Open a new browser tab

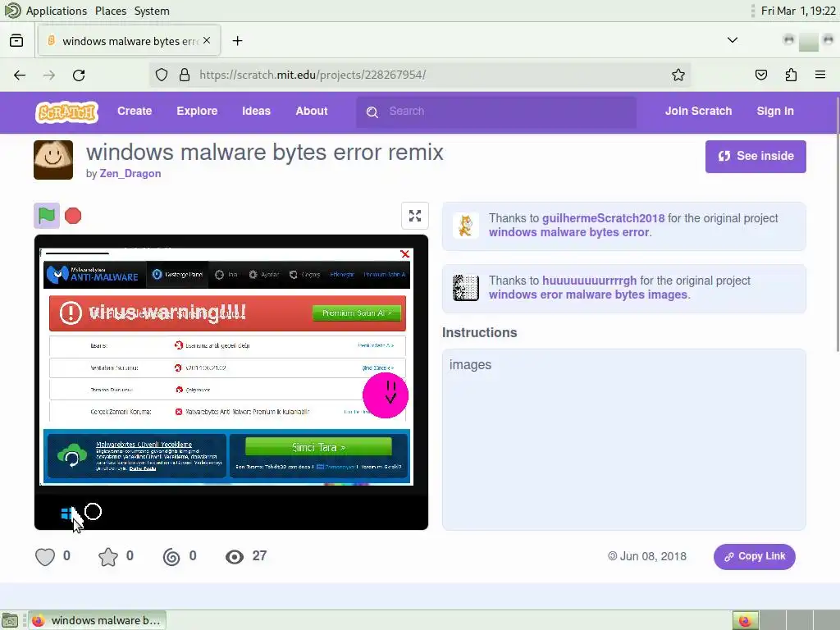pyautogui.click(x=237, y=41)
